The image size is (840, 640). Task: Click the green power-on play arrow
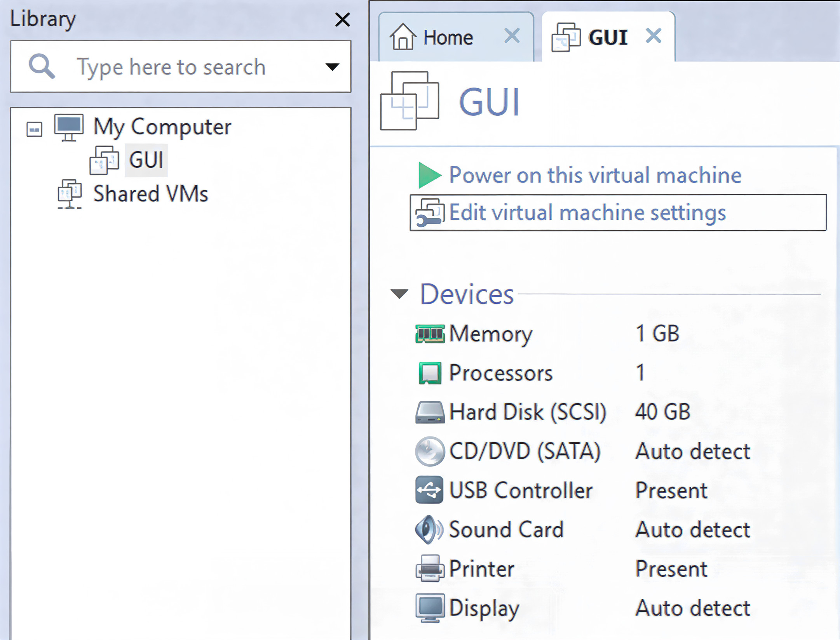[x=429, y=176]
